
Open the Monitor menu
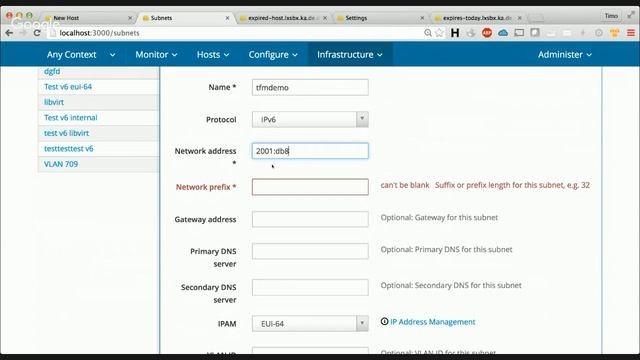pos(156,54)
